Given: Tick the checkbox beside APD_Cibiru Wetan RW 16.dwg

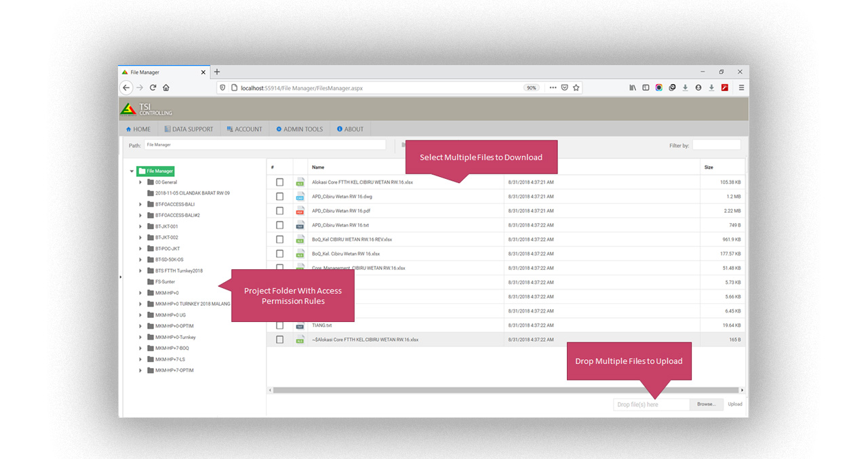Looking at the screenshot, I should pos(279,197).
